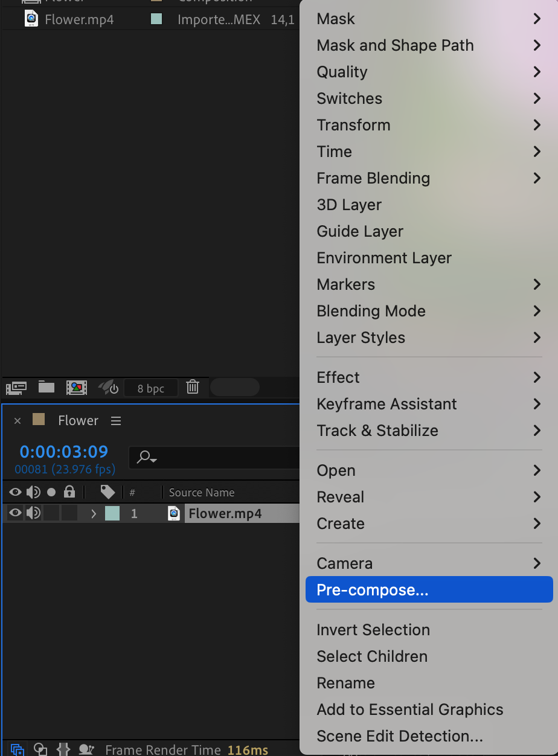Select Flower.mp4 in the Project panel
The height and width of the screenshot is (756, 558).
[79, 19]
